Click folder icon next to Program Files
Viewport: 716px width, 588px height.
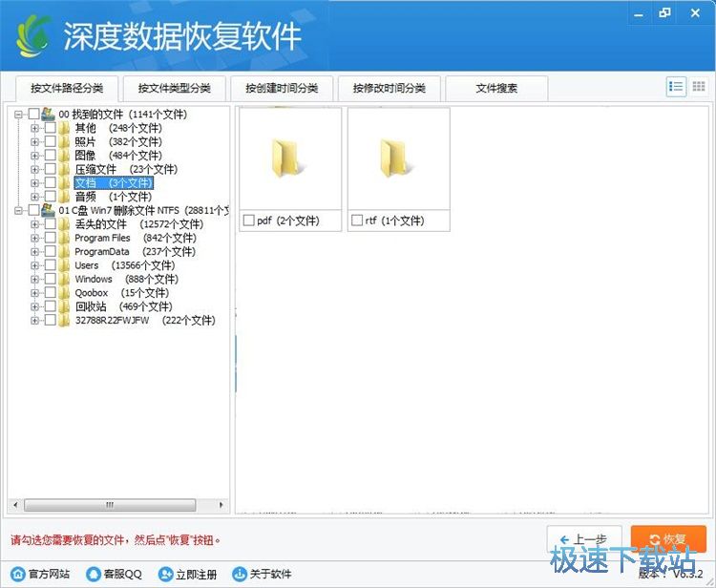[x=64, y=238]
